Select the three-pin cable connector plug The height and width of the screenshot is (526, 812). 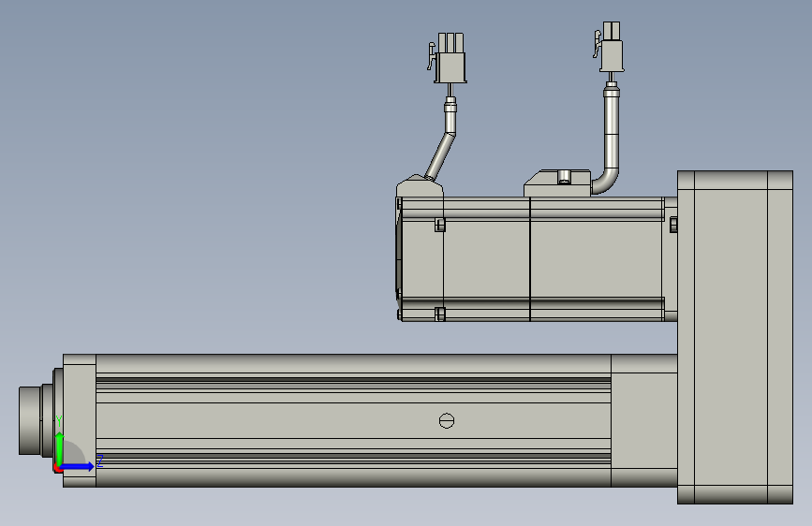[449, 57]
